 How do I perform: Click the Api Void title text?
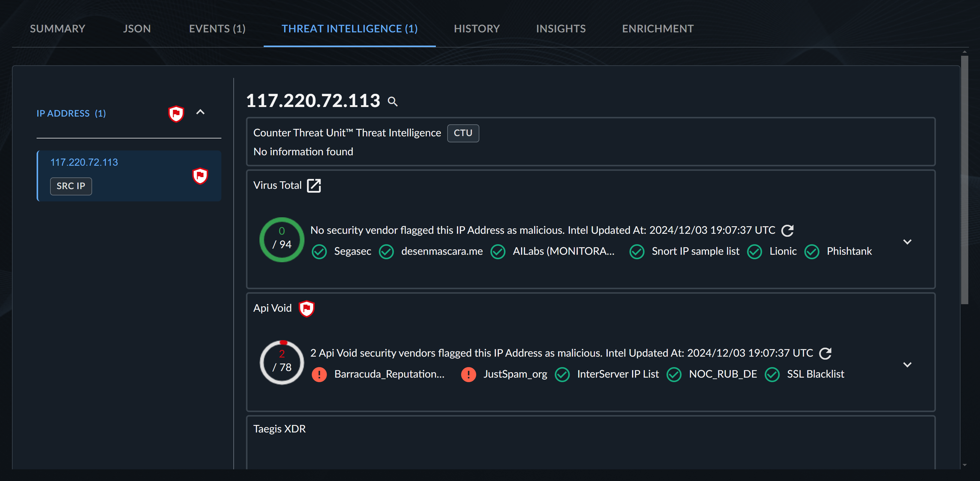(x=272, y=308)
